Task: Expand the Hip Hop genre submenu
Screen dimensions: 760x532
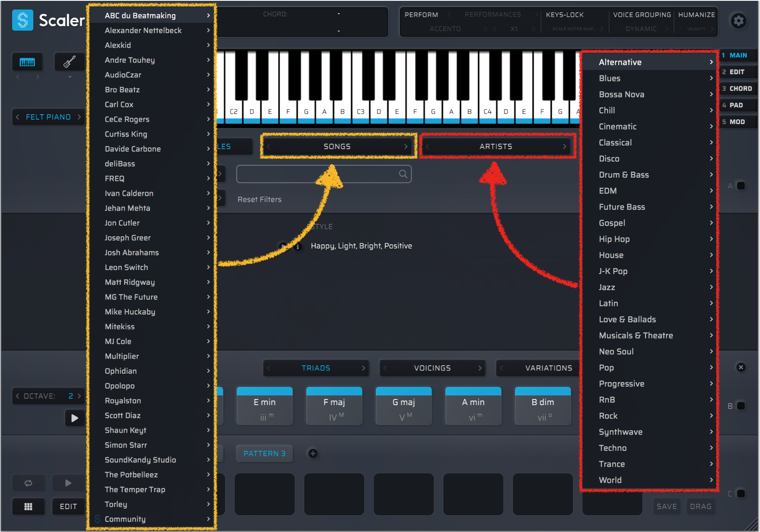Action: click(x=650, y=239)
